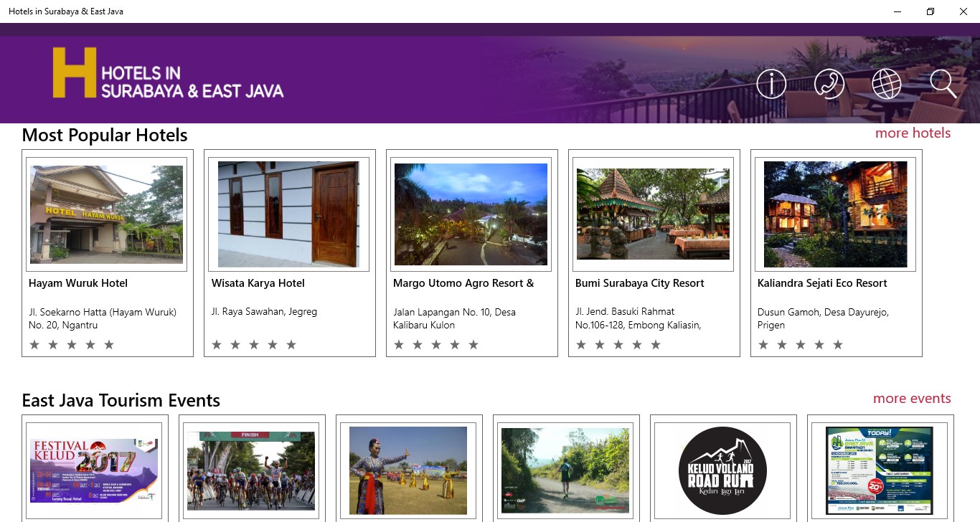This screenshot has width=980, height=522.
Task: Click the yellow H hotels logo
Action: (168, 72)
